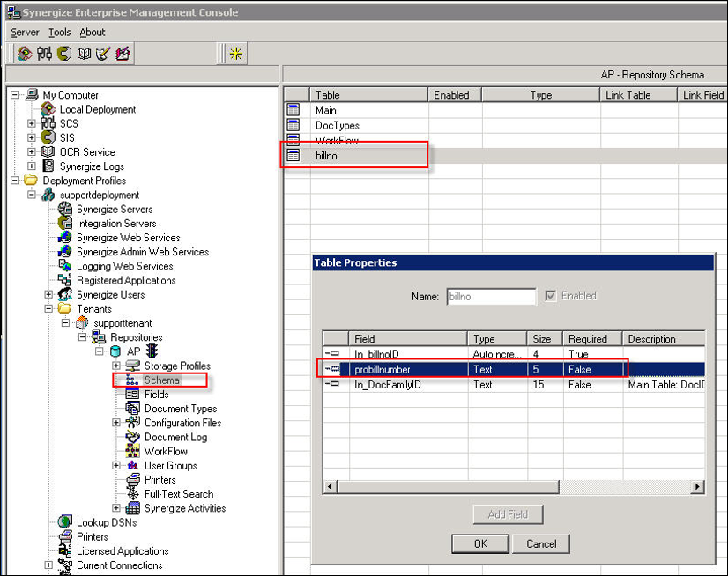The height and width of the screenshot is (576, 728).
Task: Click the horizontal scrollbar thumb in field grid
Action: 448,487
